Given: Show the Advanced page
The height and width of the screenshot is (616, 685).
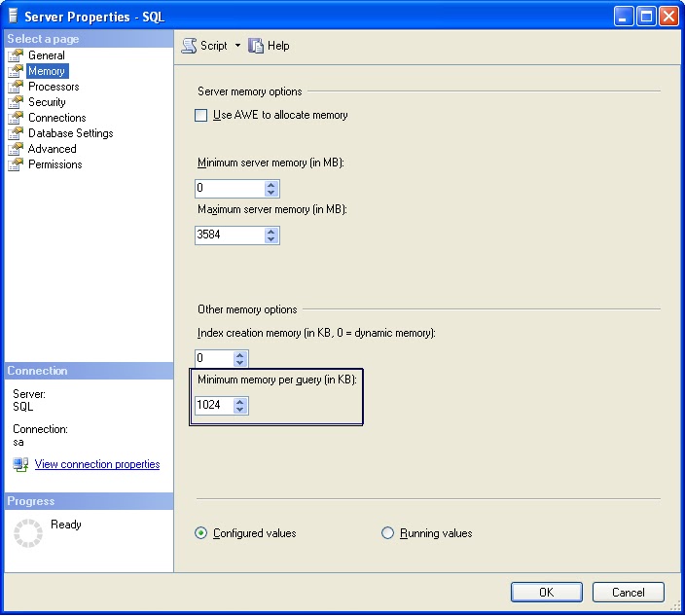Looking at the screenshot, I should [52, 149].
